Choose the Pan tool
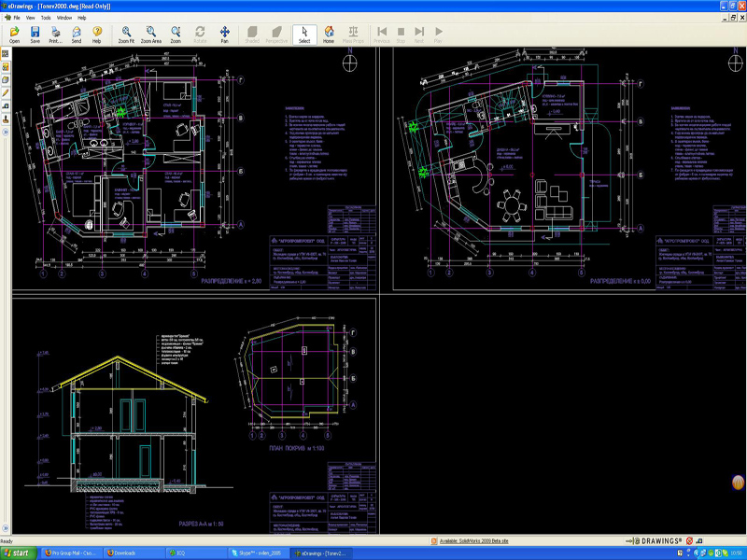The image size is (747, 560). 224,35
